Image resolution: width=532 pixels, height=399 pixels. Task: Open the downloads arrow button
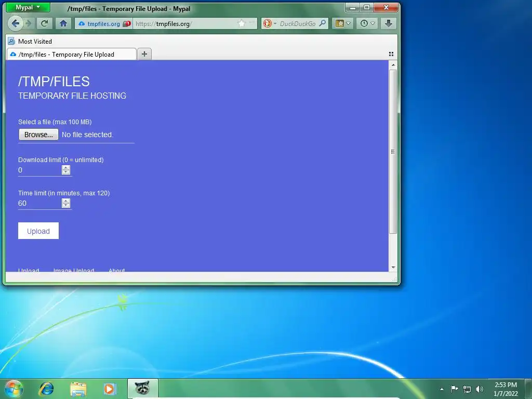point(389,23)
